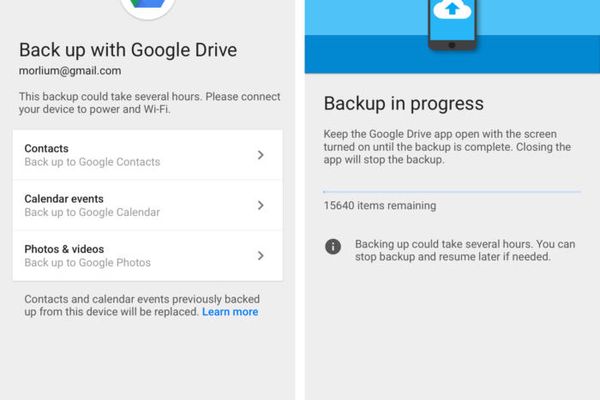Tap the Back up to Google Calendar subtitle
Screen dimensions: 600x400
click(92, 212)
